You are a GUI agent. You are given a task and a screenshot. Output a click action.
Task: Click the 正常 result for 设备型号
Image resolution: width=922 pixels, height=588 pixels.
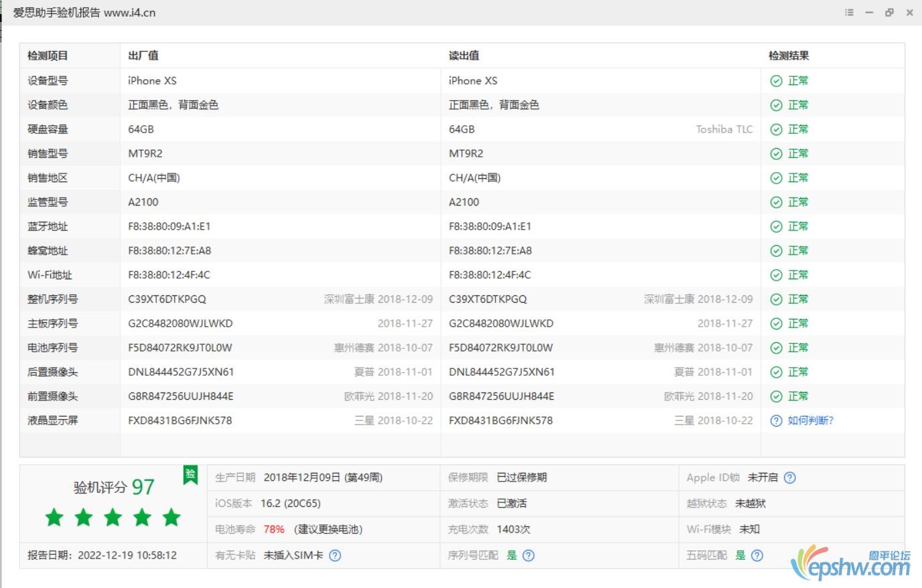(798, 81)
